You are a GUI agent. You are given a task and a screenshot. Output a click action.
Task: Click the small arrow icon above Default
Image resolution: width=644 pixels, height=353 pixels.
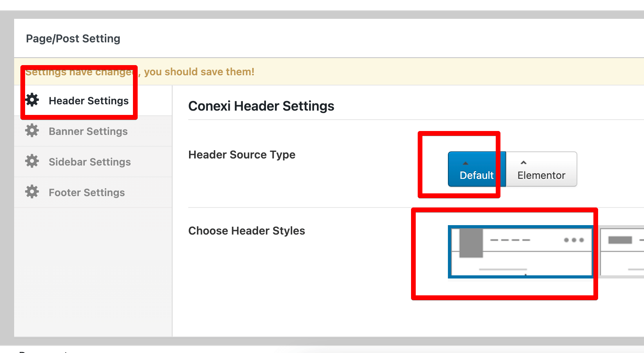click(x=466, y=163)
